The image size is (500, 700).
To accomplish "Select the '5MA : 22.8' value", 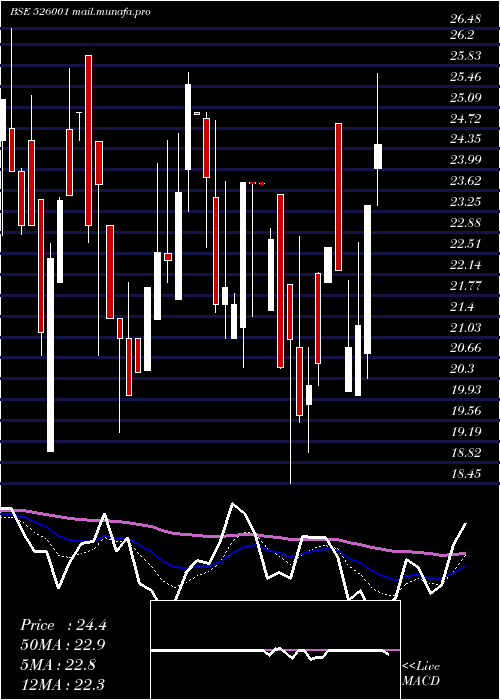I will point(58,665).
